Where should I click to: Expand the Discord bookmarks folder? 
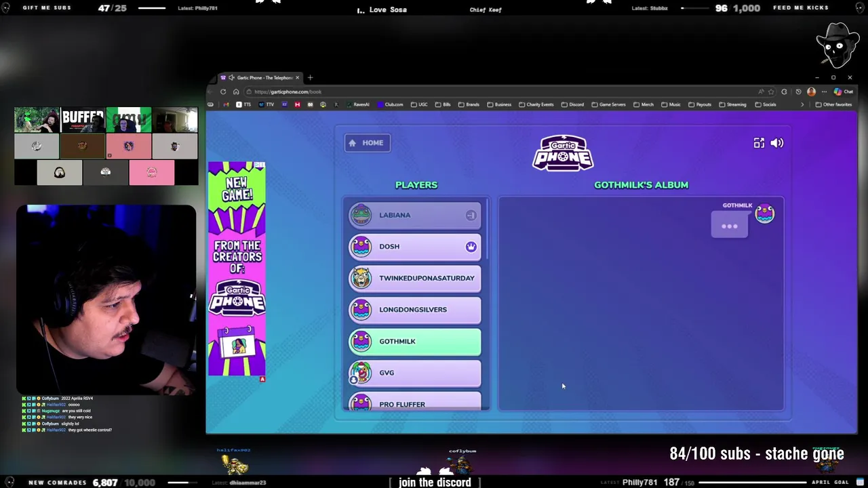[x=572, y=104]
